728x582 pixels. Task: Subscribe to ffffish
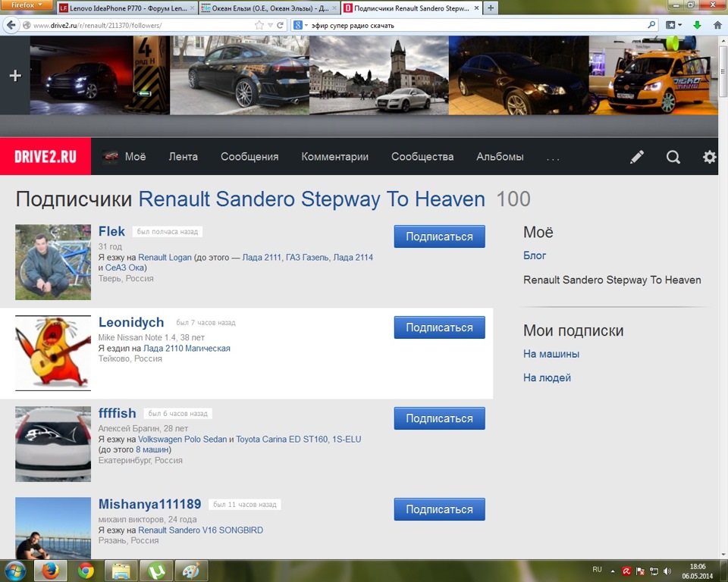439,418
